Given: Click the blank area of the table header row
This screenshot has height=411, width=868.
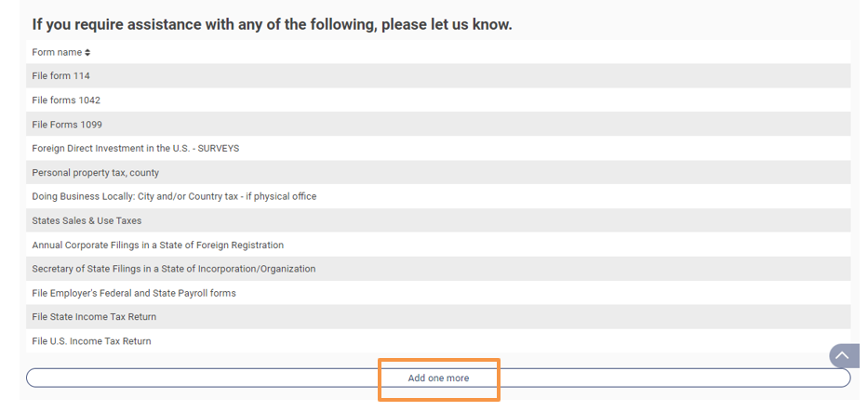Looking at the screenshot, I should (x=465, y=53).
